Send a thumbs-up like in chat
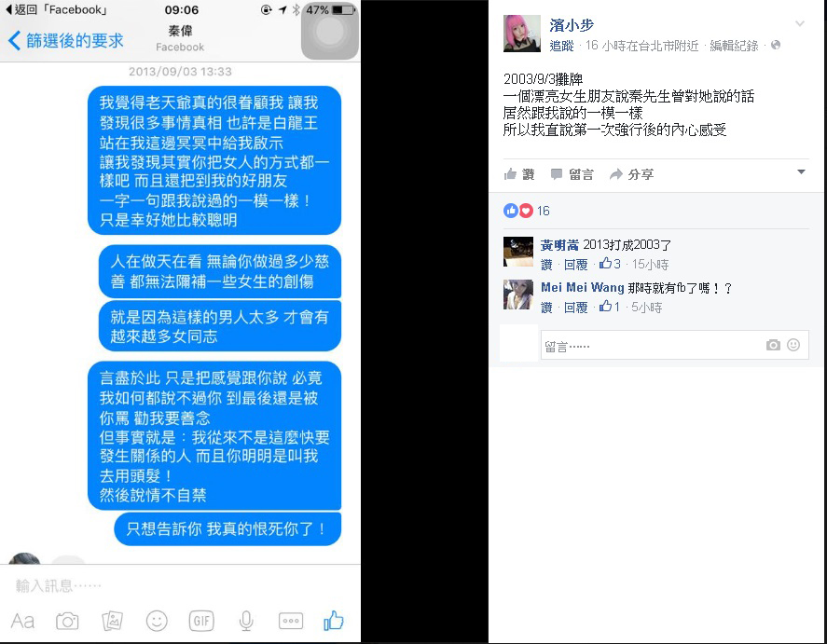This screenshot has height=644, width=827. [x=334, y=621]
